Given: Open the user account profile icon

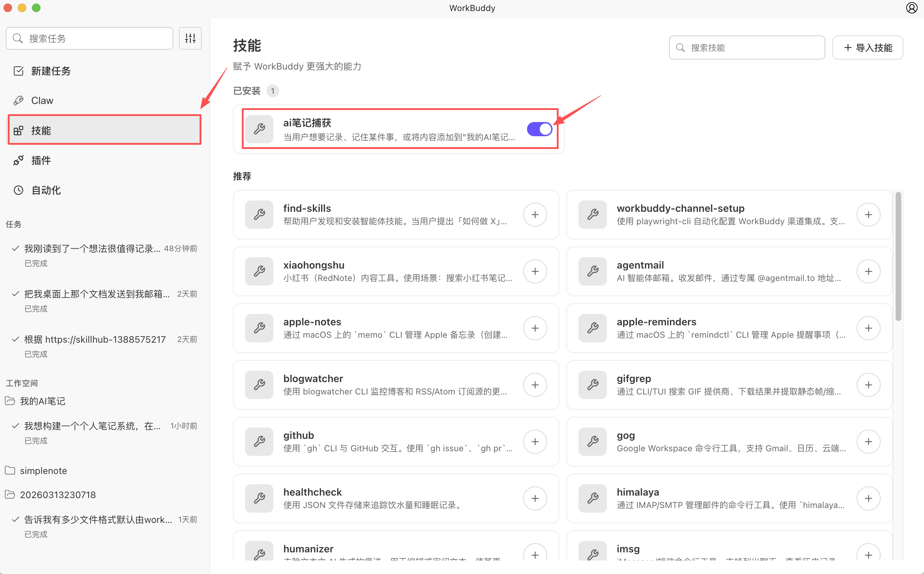Looking at the screenshot, I should pyautogui.click(x=912, y=8).
